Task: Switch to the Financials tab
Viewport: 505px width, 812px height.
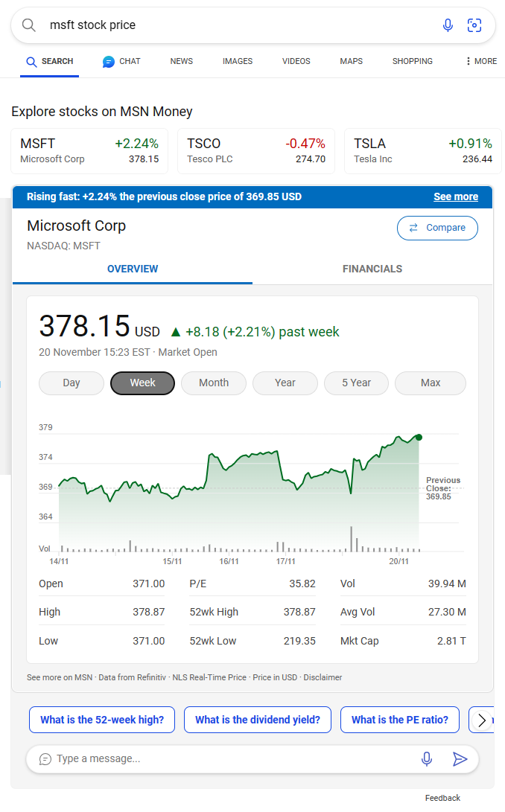Action: [372, 269]
